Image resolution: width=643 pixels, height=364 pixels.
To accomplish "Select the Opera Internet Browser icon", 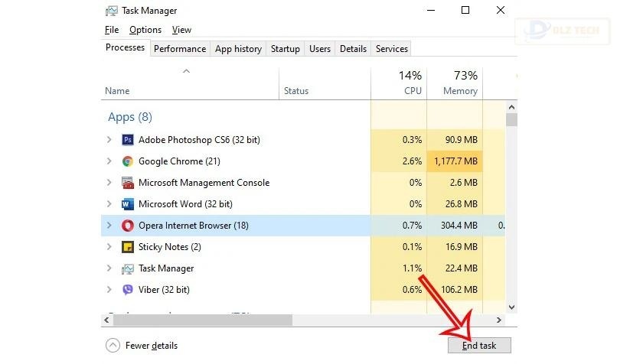I will point(128,226).
